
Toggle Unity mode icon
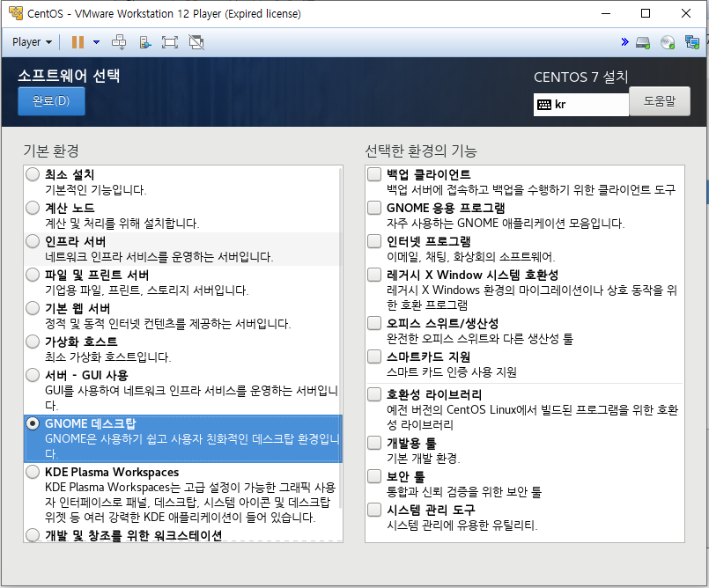[x=196, y=42]
